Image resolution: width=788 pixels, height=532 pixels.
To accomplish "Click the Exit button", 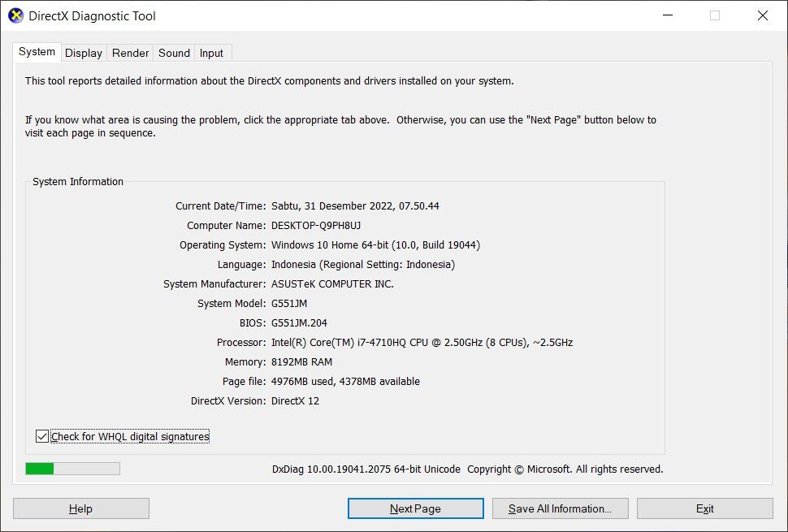I will pyautogui.click(x=705, y=508).
